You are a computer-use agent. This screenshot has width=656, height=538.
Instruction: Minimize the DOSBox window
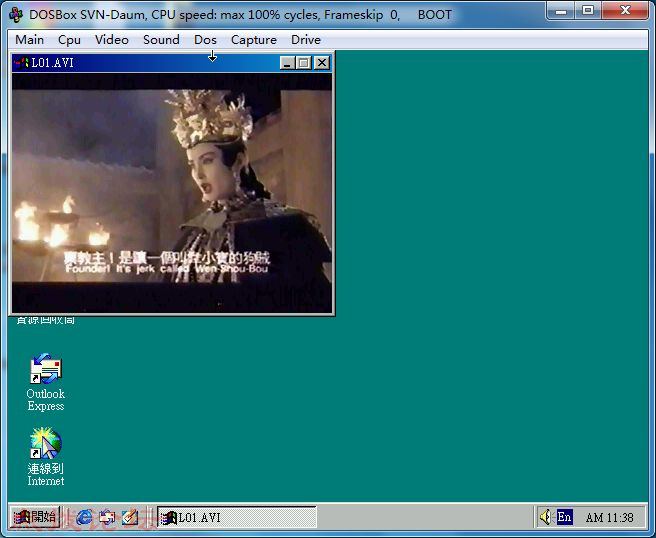[561, 11]
